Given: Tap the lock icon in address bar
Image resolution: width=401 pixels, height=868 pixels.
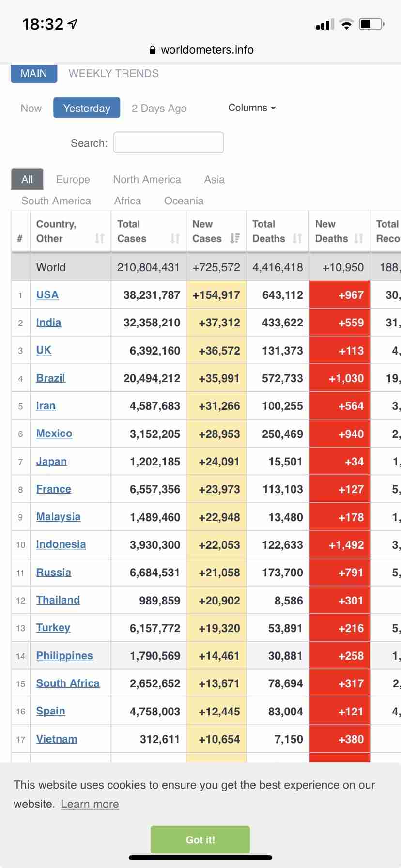Looking at the screenshot, I should click(153, 50).
